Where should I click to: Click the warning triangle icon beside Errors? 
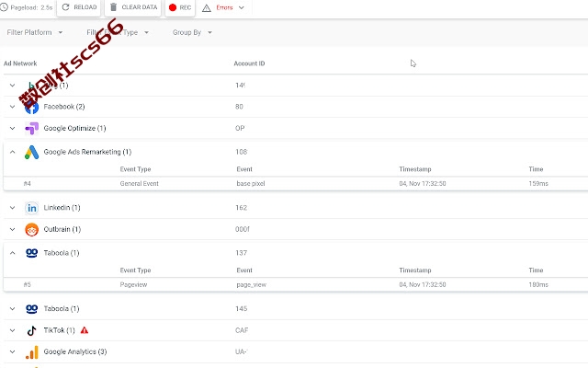(207, 8)
